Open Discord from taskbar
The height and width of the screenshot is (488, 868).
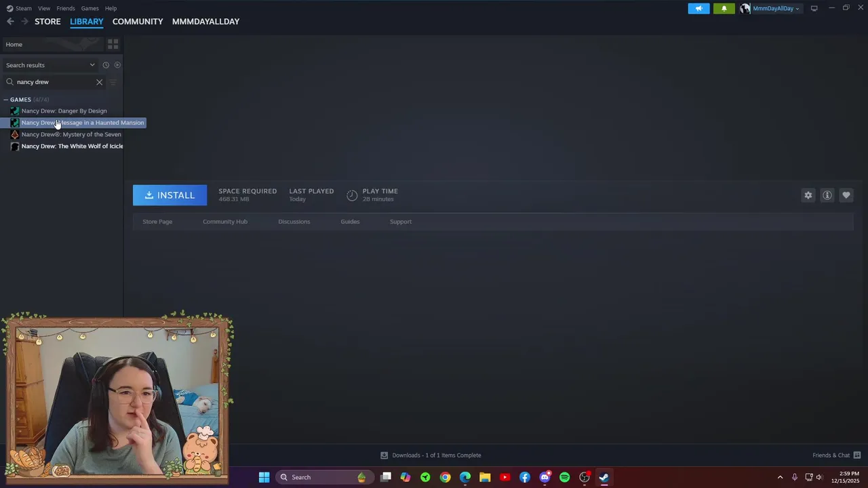tap(545, 477)
